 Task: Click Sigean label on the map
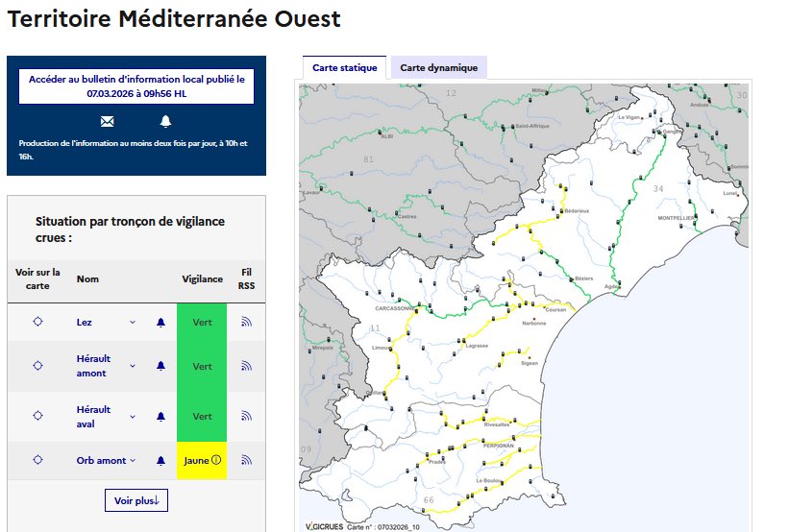530,363
